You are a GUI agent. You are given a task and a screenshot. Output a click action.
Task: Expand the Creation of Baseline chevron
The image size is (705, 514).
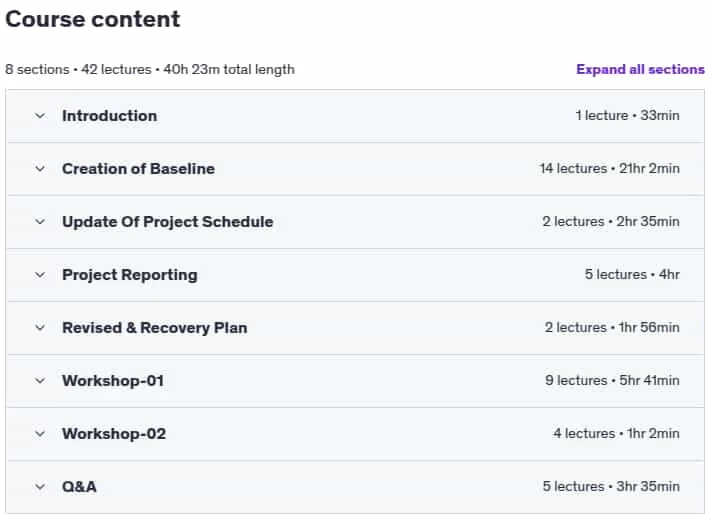[40, 169]
